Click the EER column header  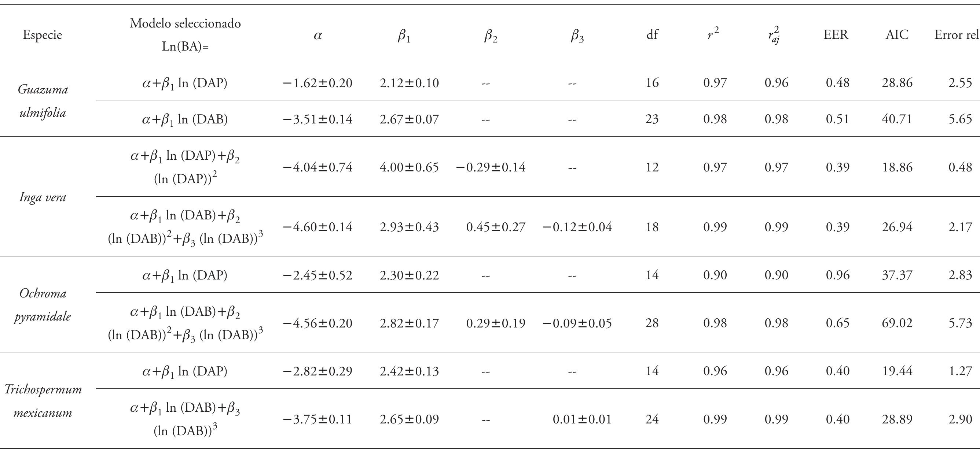[836, 35]
